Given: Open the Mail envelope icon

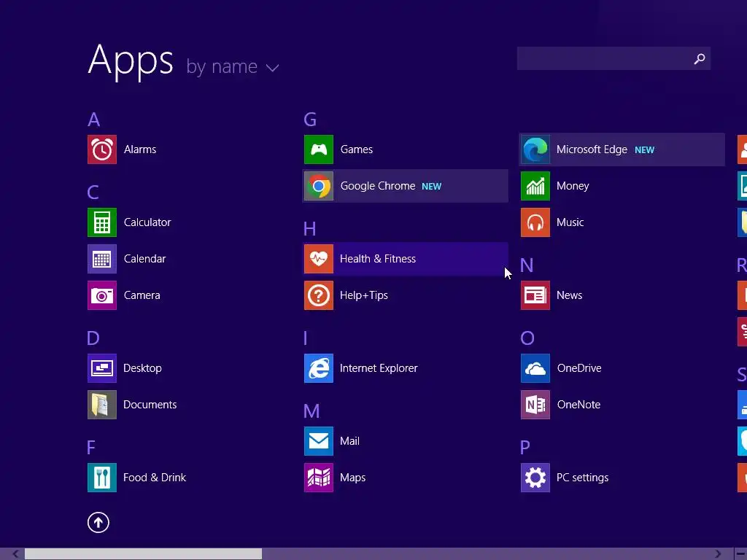Looking at the screenshot, I should coord(319,441).
